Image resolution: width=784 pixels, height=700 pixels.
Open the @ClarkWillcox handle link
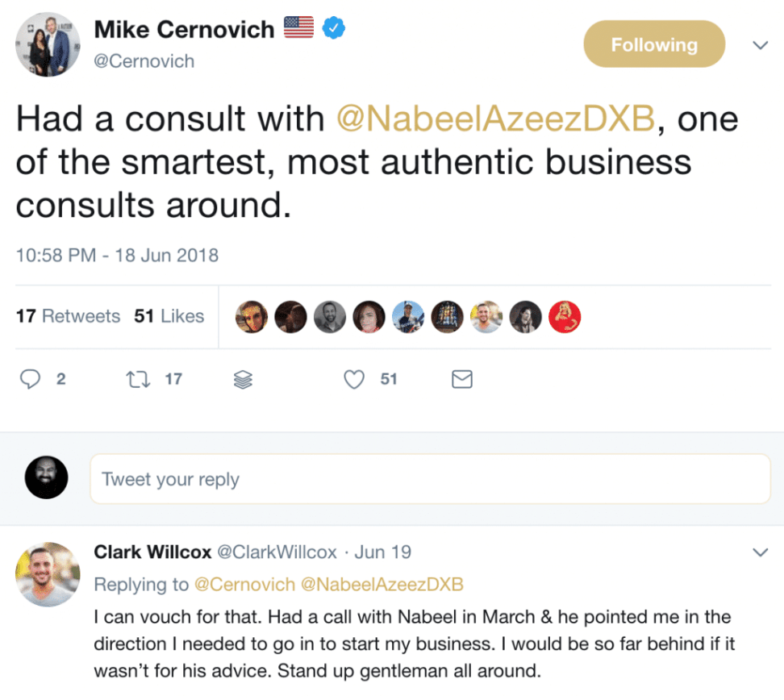pyautogui.click(x=277, y=552)
